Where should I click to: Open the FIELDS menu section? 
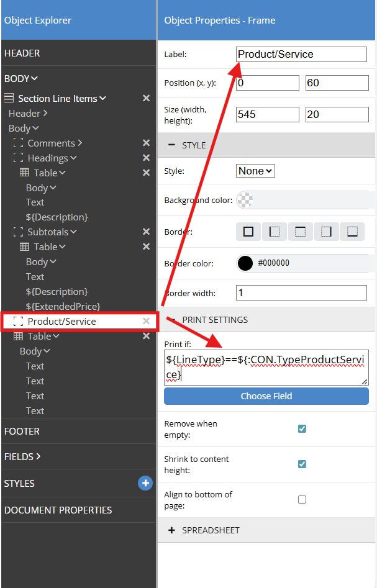[x=22, y=456]
